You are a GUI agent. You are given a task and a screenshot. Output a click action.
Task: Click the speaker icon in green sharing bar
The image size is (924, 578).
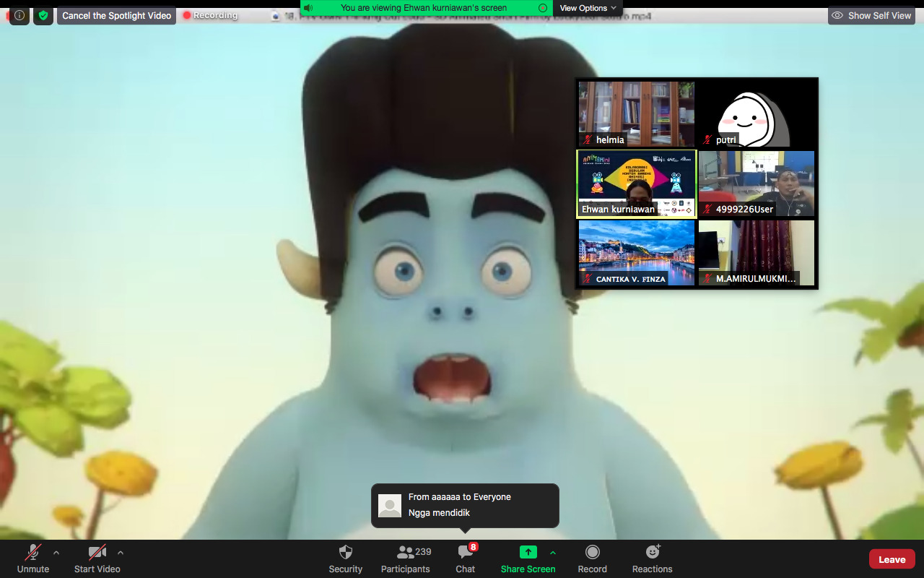coord(308,8)
